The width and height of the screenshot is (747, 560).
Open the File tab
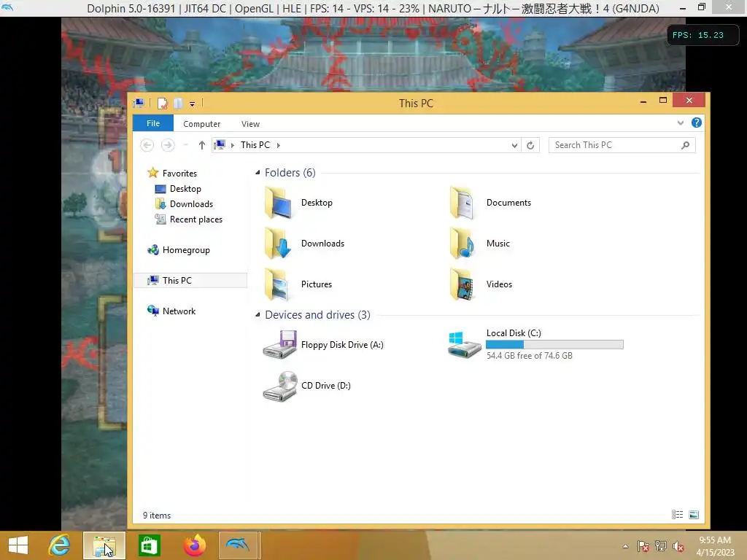coord(153,123)
